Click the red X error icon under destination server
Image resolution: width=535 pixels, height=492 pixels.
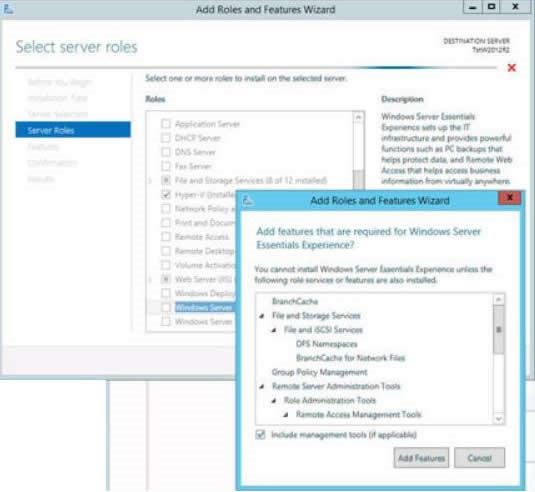click(511, 68)
